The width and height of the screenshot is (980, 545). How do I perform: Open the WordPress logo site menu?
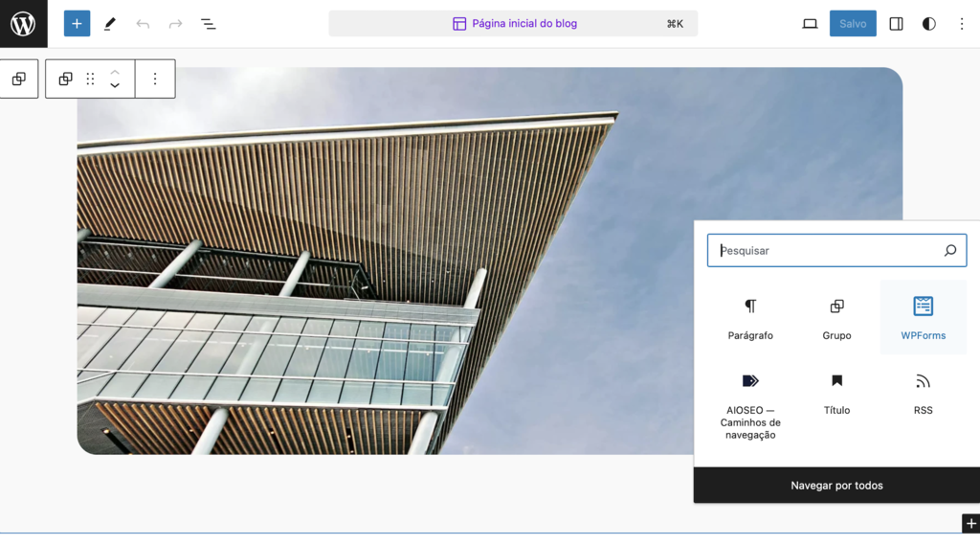pyautogui.click(x=23, y=24)
